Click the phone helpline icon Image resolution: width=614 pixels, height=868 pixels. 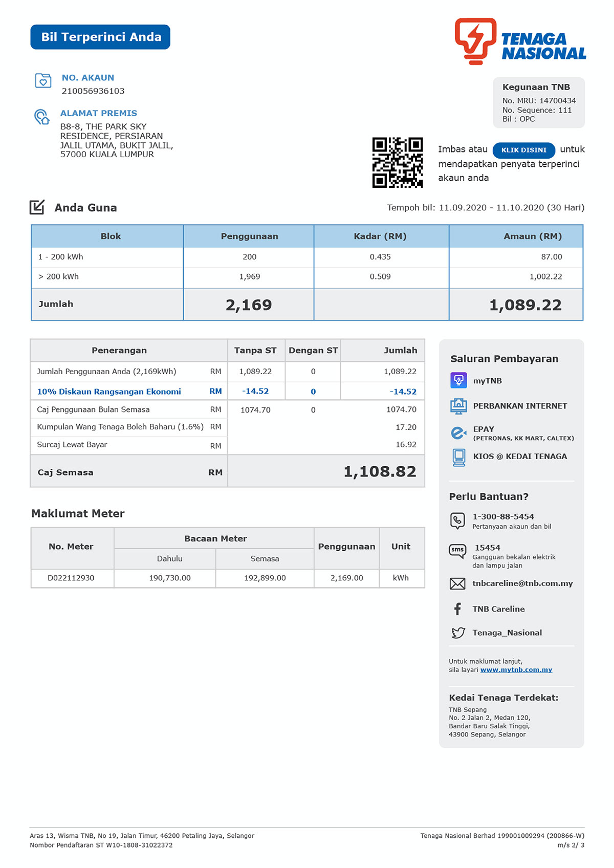click(457, 520)
